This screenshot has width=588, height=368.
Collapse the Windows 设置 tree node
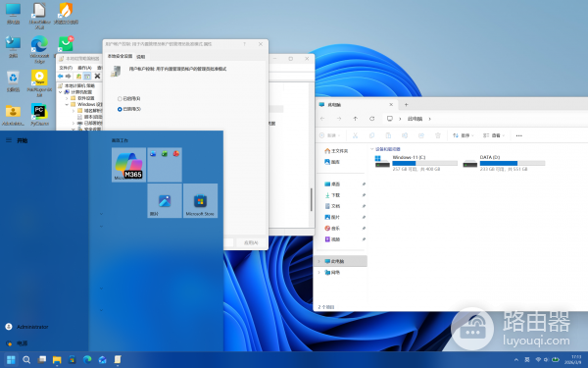pyautogui.click(x=67, y=104)
